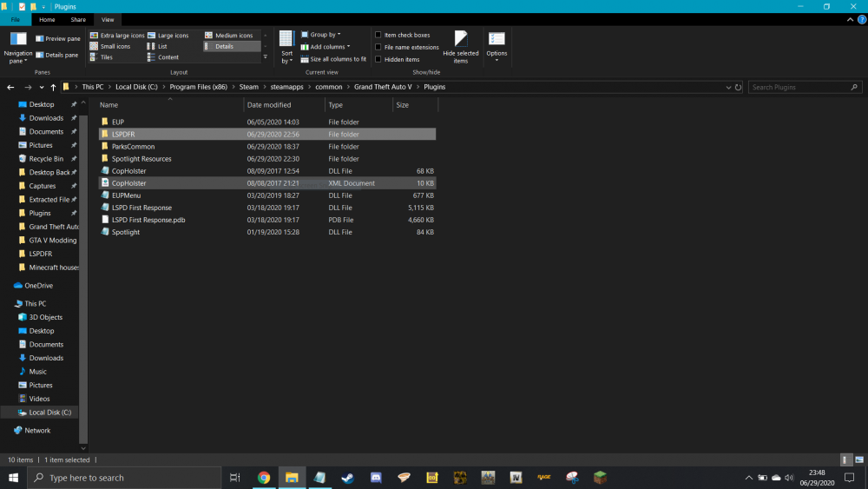Click Grand Theft Auto V breadcrumb

[383, 87]
